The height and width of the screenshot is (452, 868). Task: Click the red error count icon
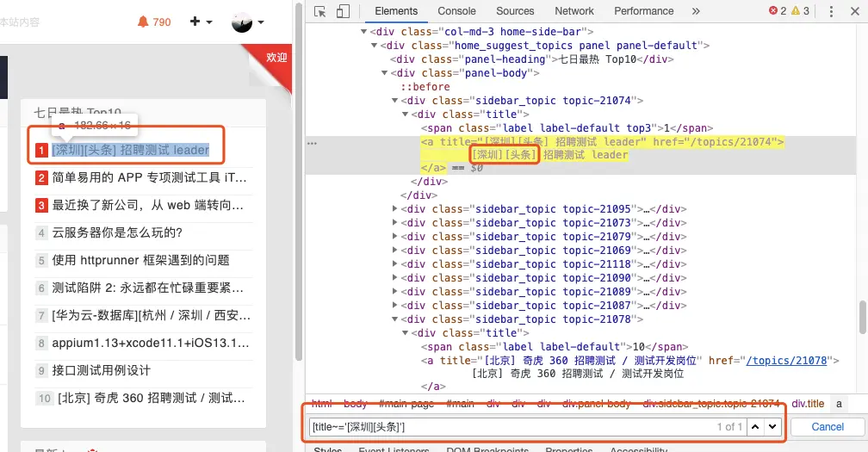coord(773,10)
